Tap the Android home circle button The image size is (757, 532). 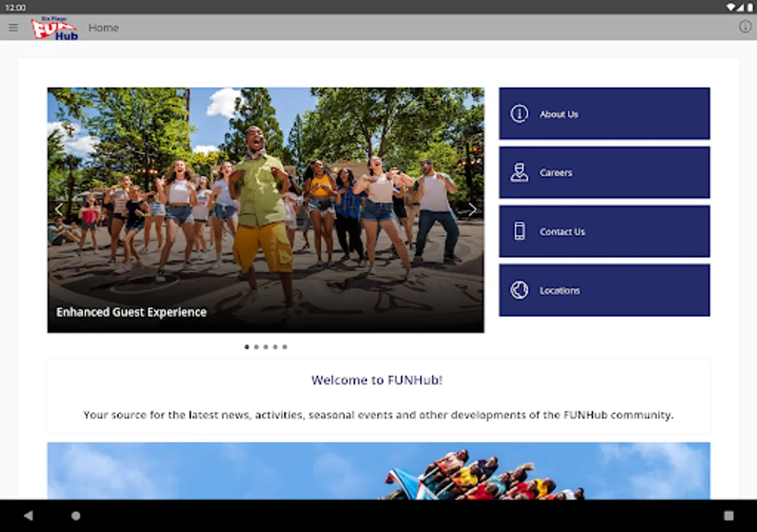[x=77, y=515]
